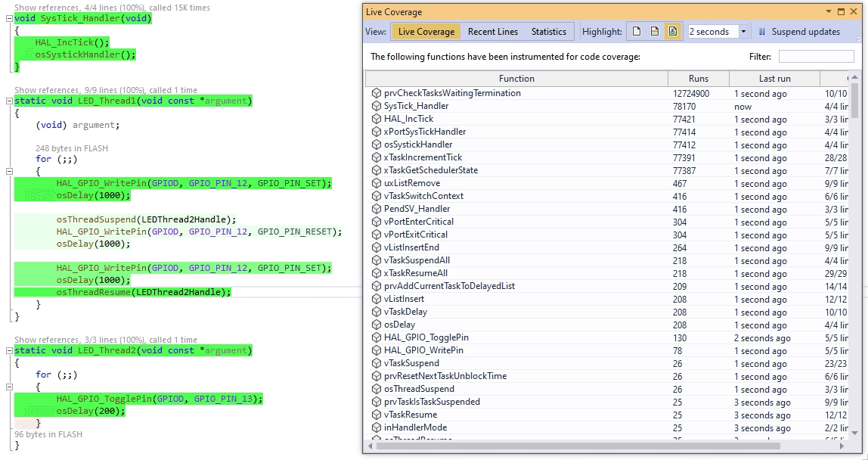Image resolution: width=868 pixels, height=460 pixels.
Task: Select the vTaskSuspend function row
Action: tap(606, 363)
